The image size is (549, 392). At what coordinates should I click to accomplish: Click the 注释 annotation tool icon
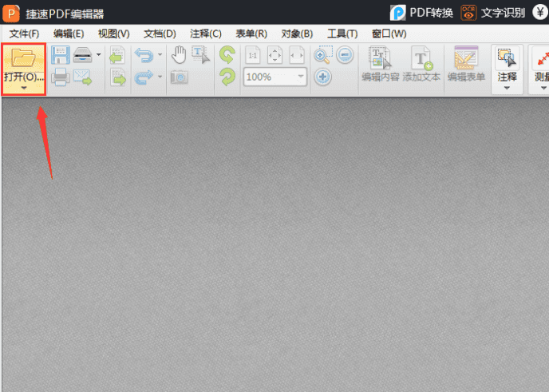[x=507, y=57]
